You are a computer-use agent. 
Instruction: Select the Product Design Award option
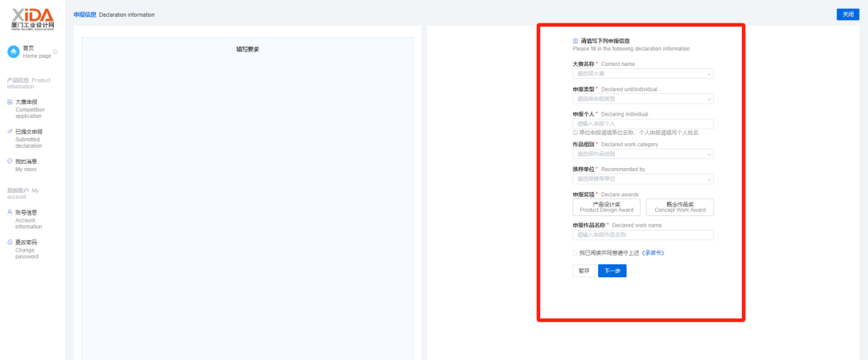point(606,207)
